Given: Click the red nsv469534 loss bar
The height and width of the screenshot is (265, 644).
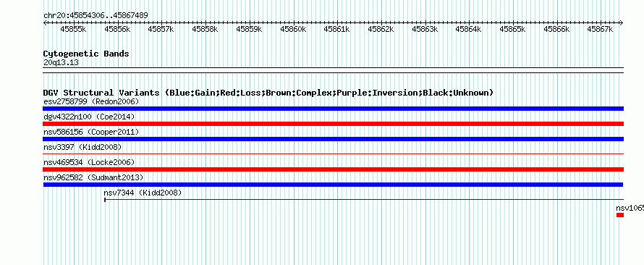Looking at the screenshot, I should 333,169.
